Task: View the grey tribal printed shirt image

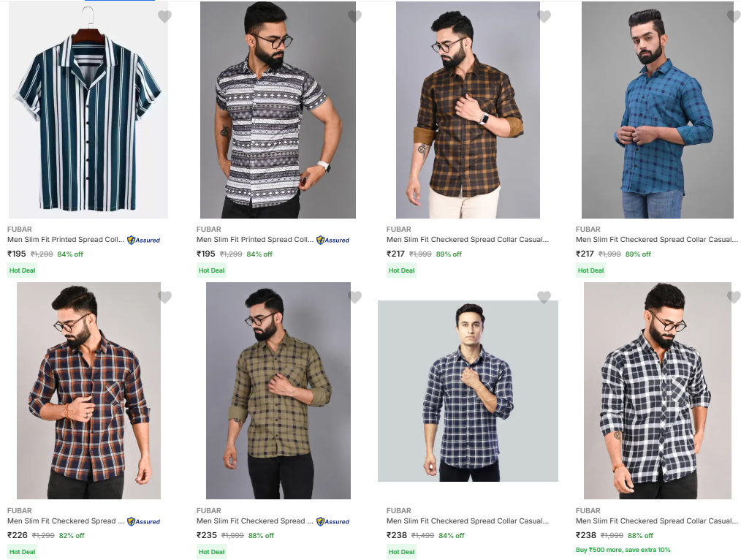Action: (278, 110)
